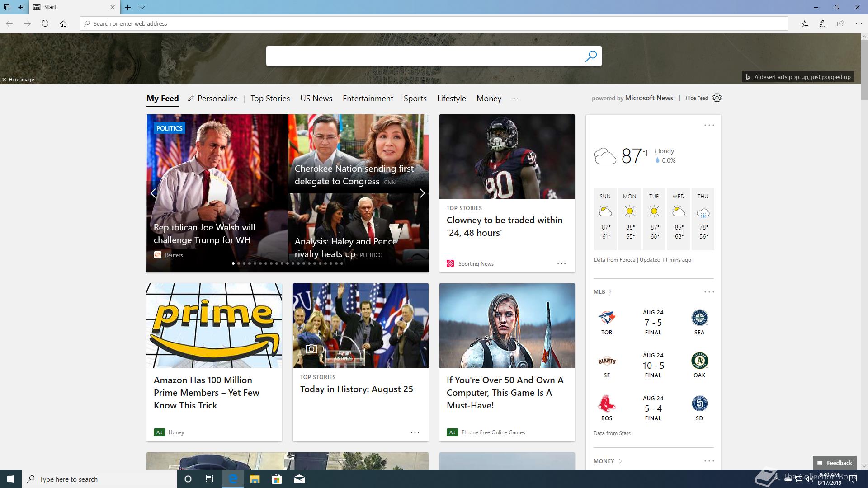Click the BOS Red Sox logo
Screen dimensions: 868x488
point(607,404)
